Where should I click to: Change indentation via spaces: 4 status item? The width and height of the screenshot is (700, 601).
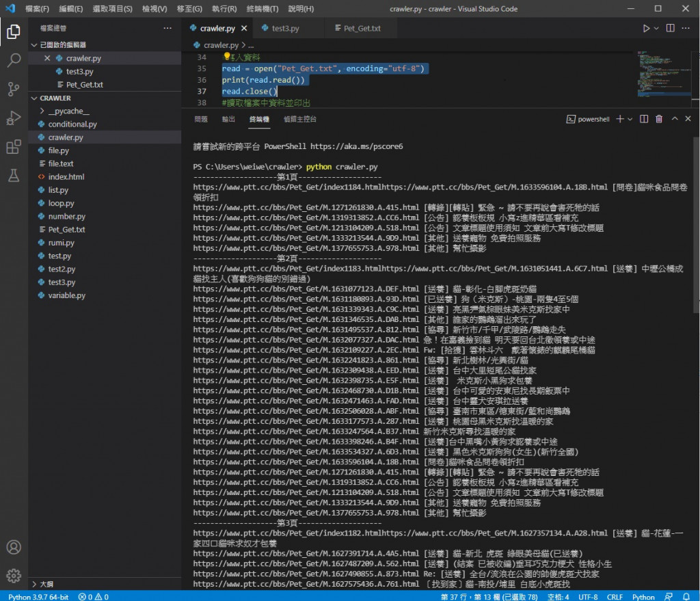coord(558,596)
